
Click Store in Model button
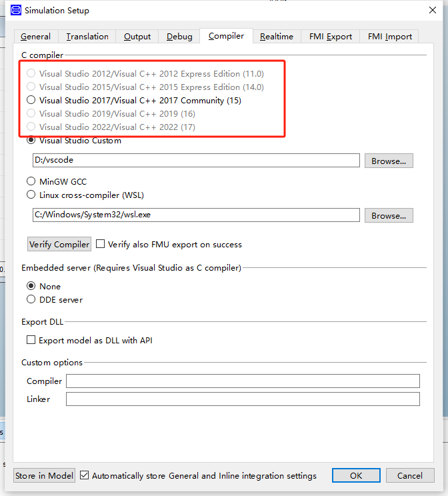(x=44, y=475)
